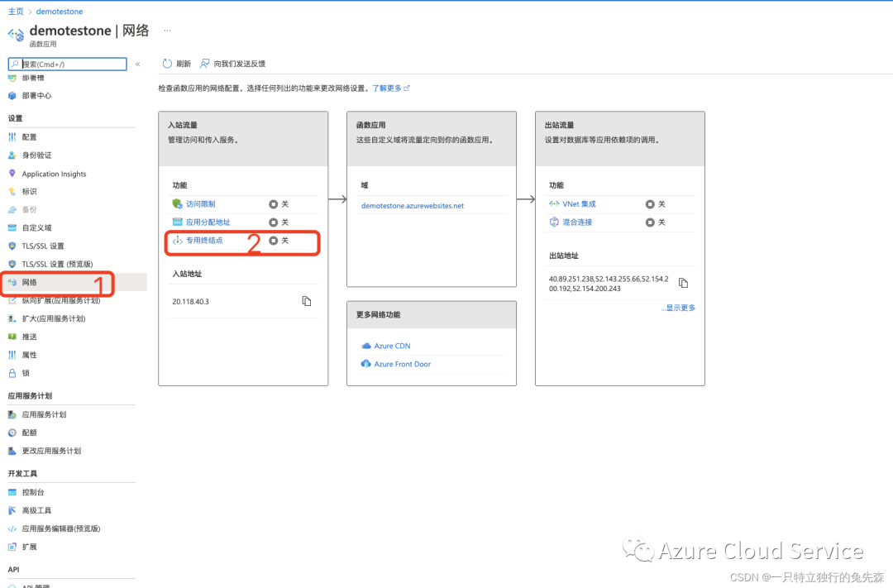Collapse the sidebar with the double chevron
The image size is (893, 588).
point(138,65)
